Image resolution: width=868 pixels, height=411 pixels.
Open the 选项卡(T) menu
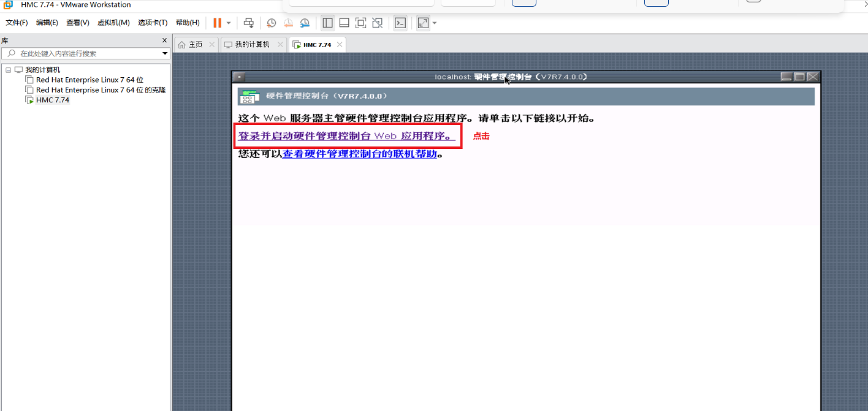(153, 23)
